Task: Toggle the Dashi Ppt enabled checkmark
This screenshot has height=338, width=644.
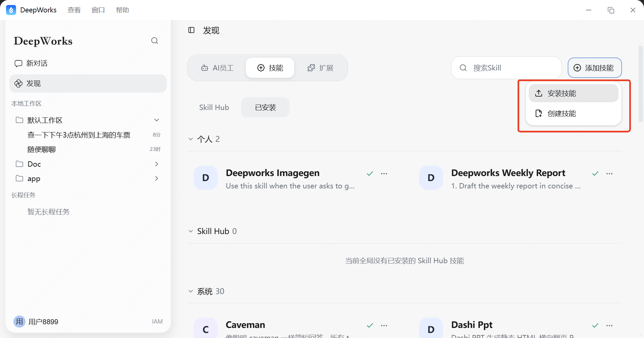Action: 595,325
